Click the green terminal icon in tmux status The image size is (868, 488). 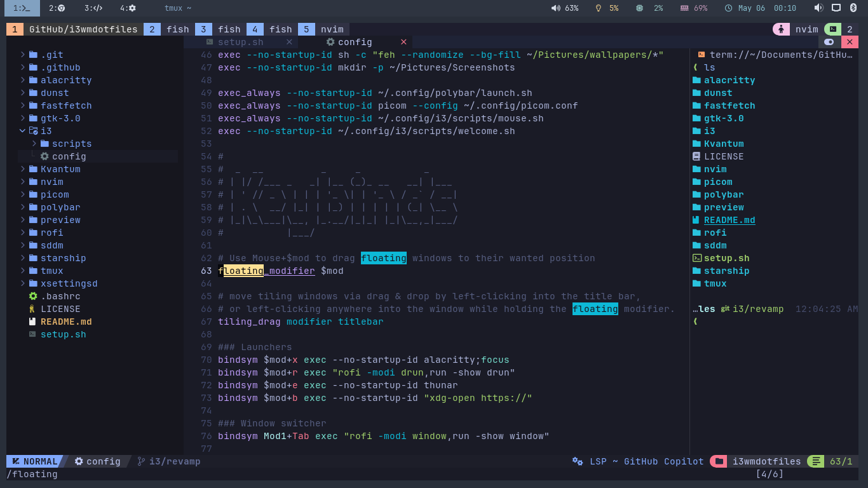coord(833,29)
